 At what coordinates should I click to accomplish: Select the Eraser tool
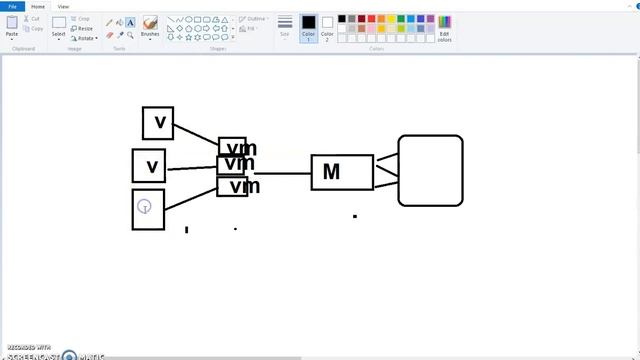pyautogui.click(x=109, y=36)
